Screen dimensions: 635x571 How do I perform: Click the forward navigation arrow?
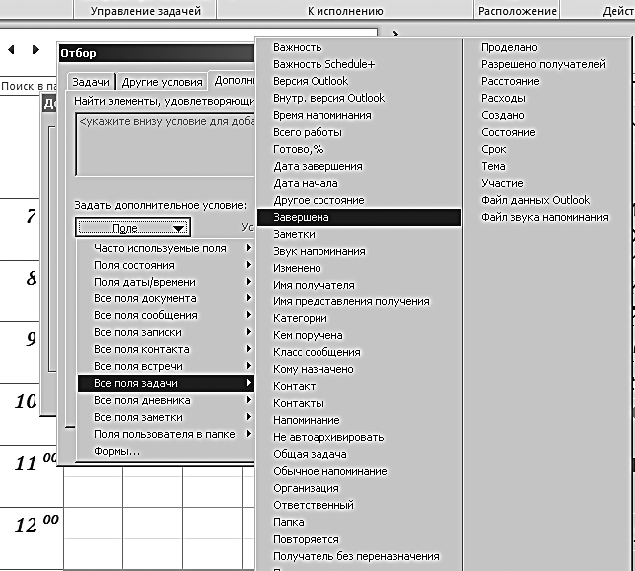(36, 49)
